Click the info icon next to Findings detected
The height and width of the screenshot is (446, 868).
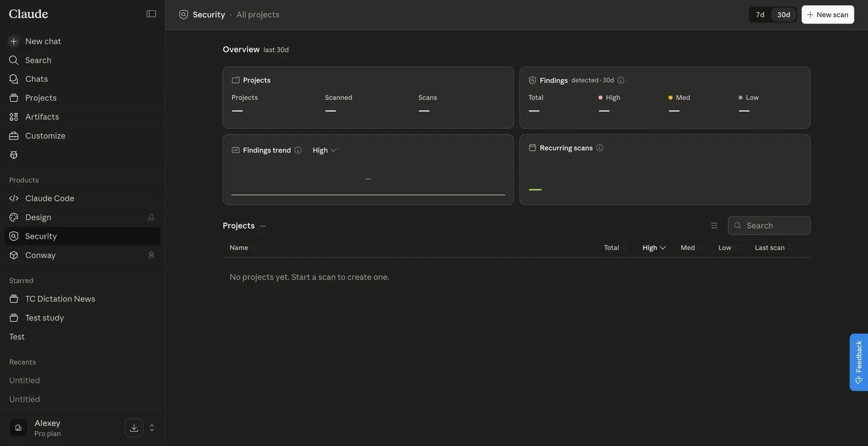(x=621, y=80)
